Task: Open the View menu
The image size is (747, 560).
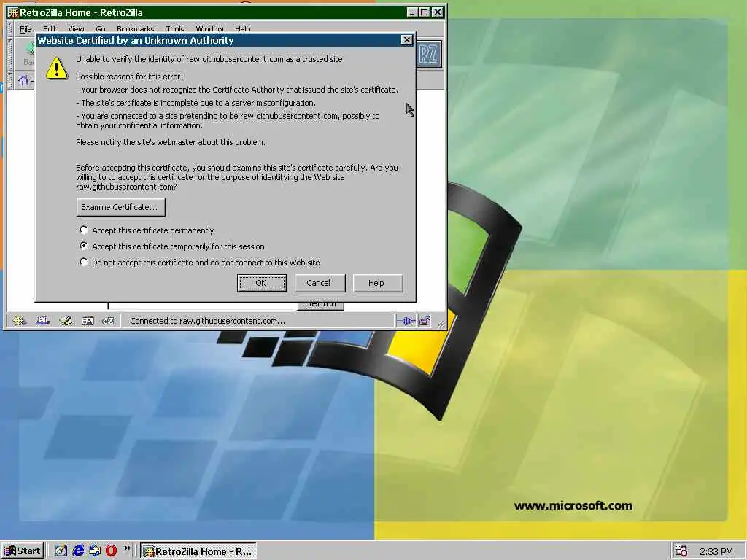Action: tap(76, 29)
